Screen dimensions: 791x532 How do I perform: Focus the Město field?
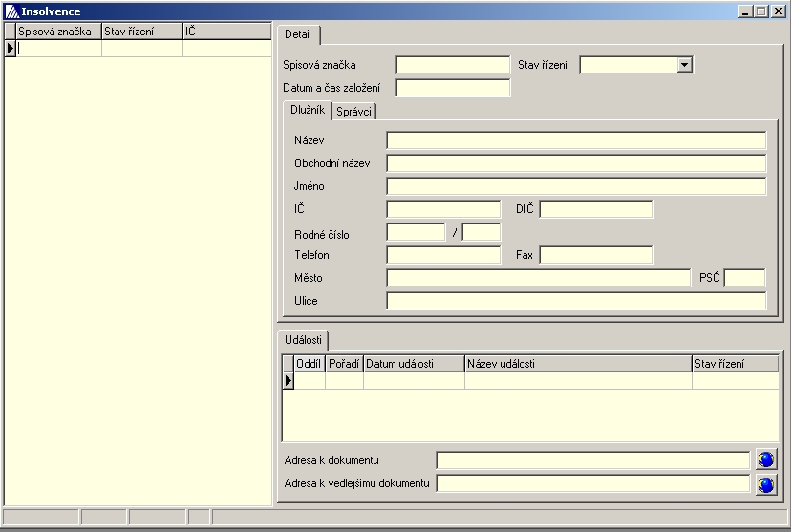click(x=538, y=278)
